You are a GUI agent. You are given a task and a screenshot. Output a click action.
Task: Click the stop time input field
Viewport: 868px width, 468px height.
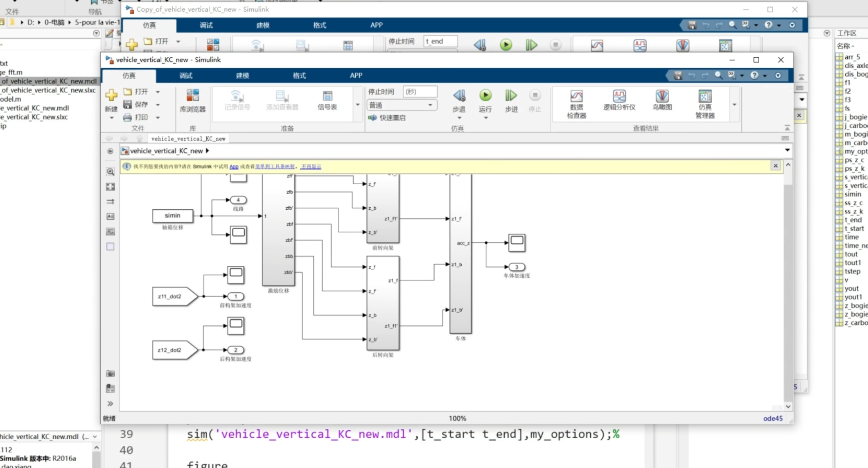point(420,92)
